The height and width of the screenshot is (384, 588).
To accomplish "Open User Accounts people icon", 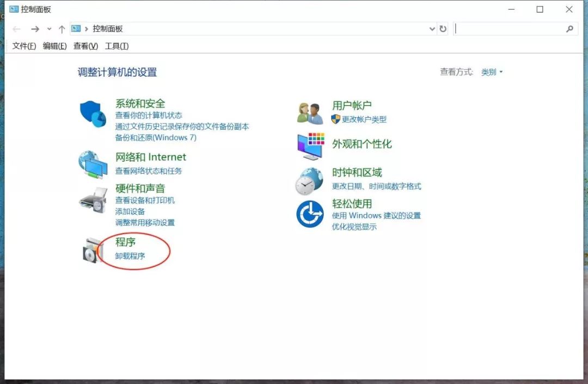I will (x=310, y=113).
